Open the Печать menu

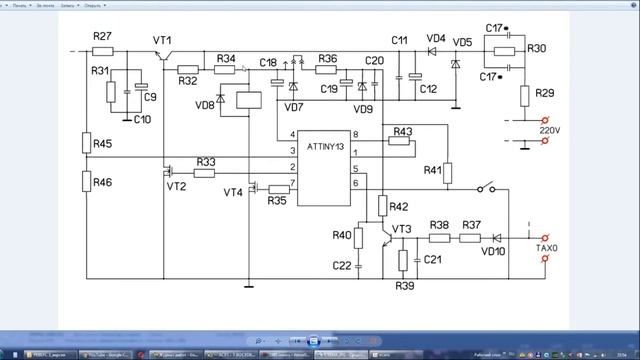coord(19,6)
